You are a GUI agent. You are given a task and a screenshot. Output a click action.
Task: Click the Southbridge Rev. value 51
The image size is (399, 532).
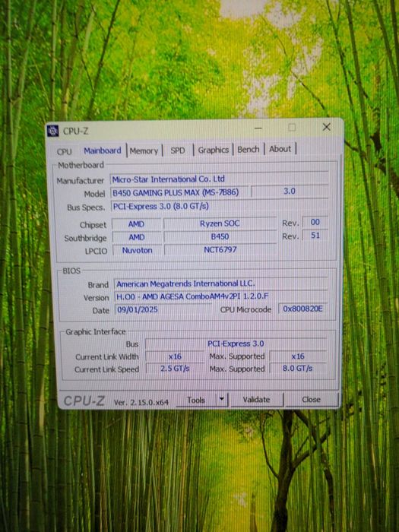coord(315,235)
